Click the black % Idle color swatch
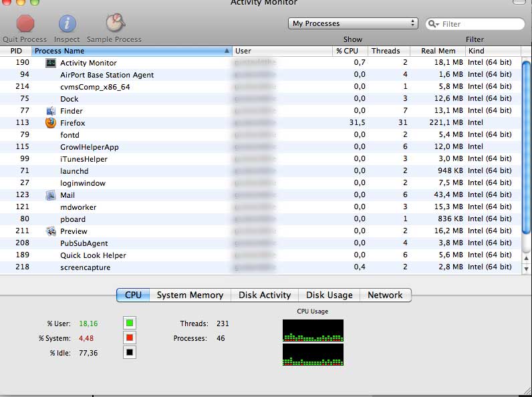Viewport: 532px width, 397px height. click(130, 352)
